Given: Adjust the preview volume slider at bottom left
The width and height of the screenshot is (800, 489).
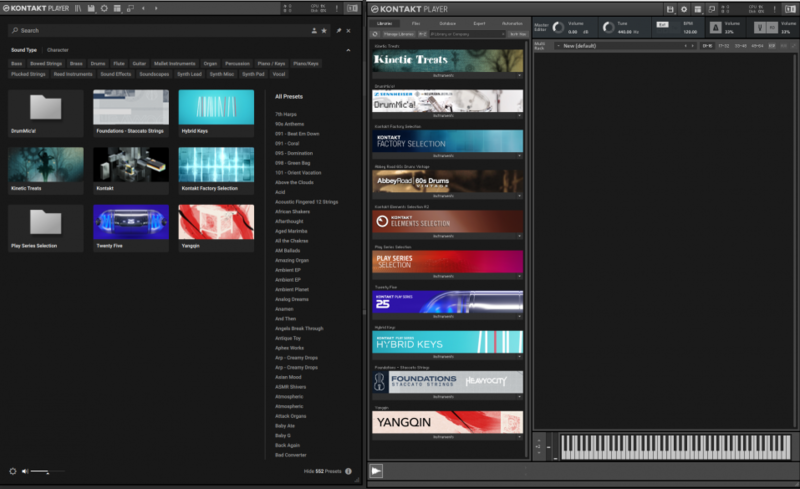Looking at the screenshot, I should (x=40, y=471).
